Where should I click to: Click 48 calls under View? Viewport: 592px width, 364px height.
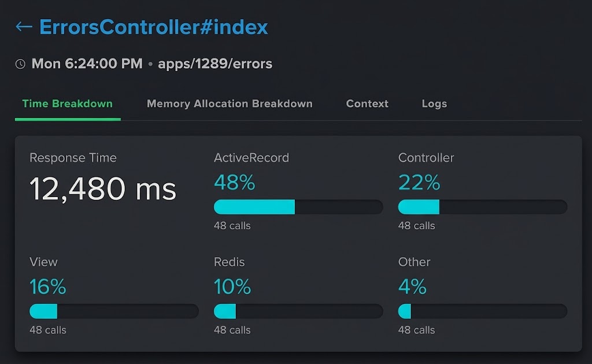point(48,330)
